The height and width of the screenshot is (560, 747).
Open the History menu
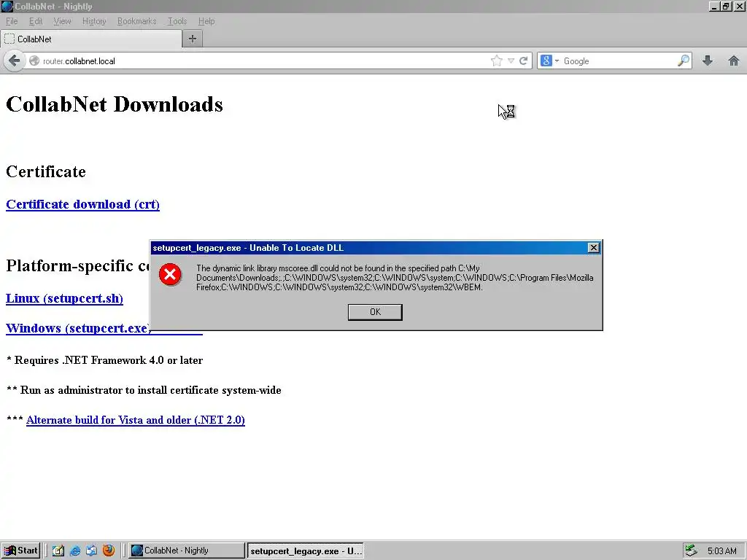point(94,21)
